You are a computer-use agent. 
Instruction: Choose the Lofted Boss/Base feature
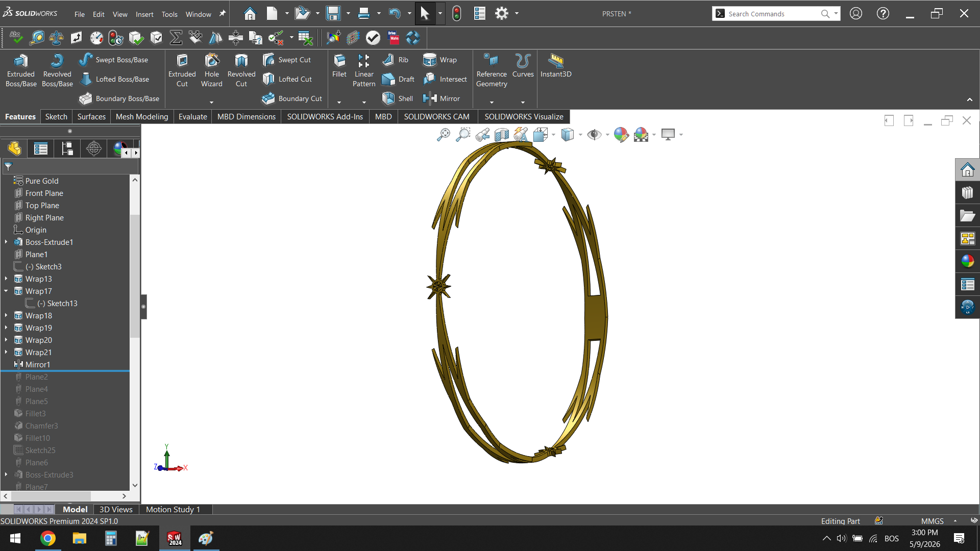(114, 79)
